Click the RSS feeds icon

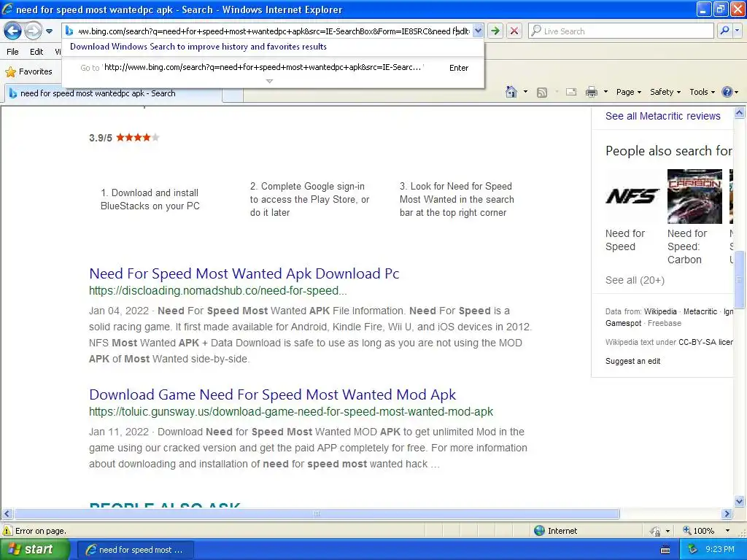tap(542, 93)
